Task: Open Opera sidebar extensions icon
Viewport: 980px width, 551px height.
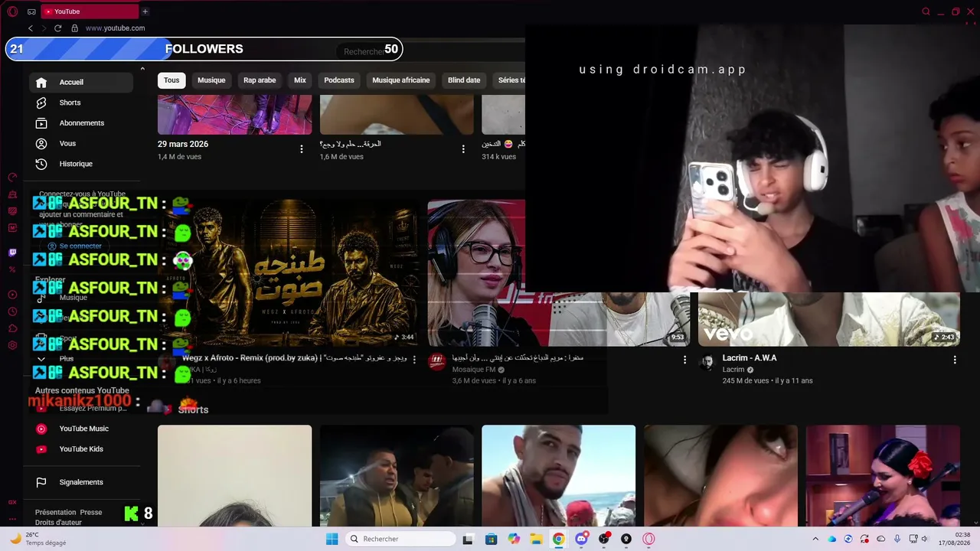Action: (x=12, y=328)
